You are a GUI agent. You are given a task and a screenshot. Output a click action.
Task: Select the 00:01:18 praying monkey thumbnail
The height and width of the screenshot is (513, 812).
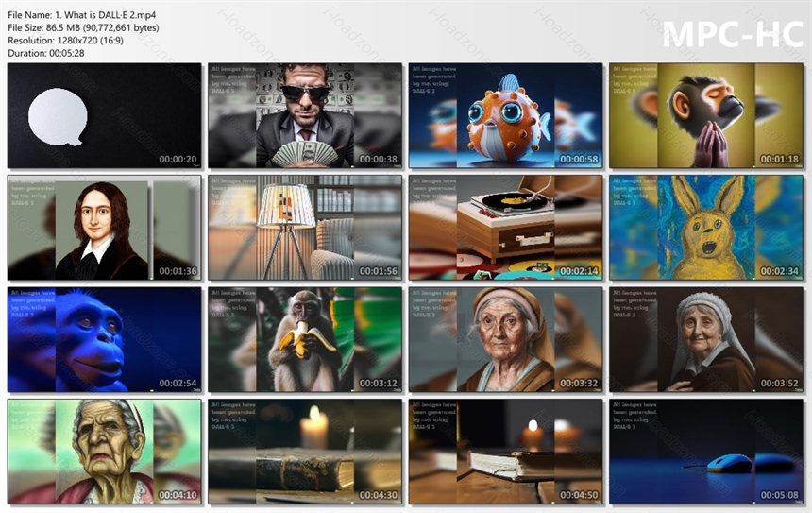(706, 115)
